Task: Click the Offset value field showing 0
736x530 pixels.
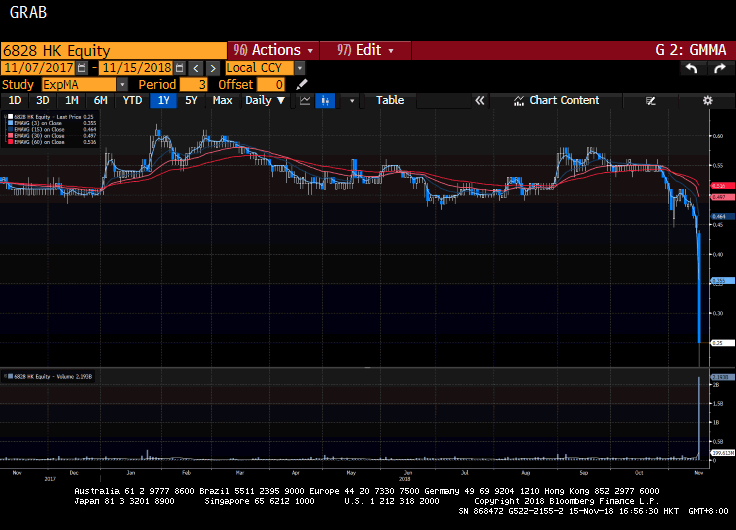Action: coord(271,84)
